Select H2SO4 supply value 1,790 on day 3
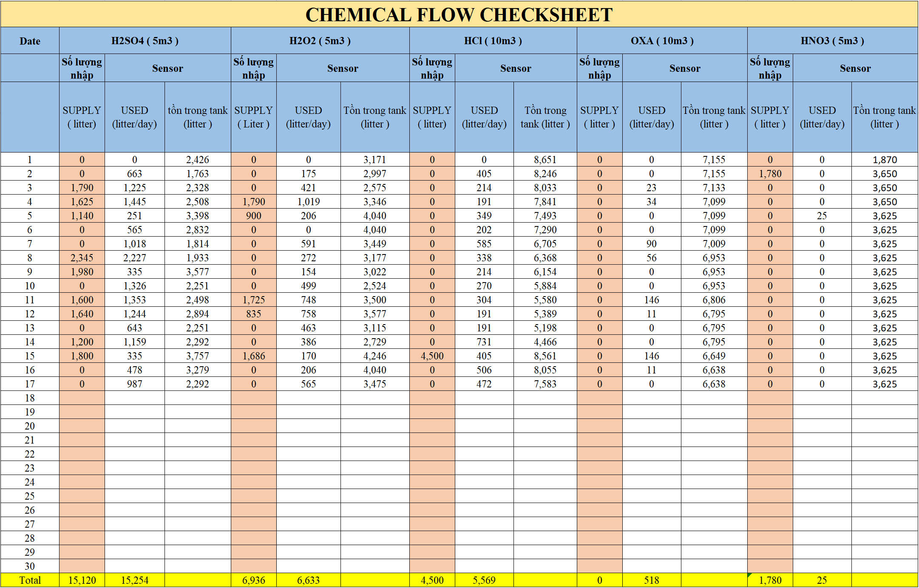 click(x=82, y=188)
